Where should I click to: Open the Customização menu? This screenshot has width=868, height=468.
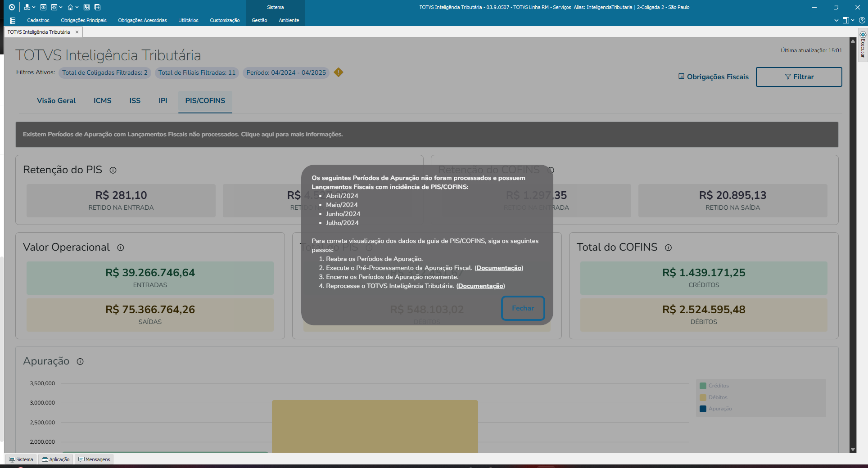pyautogui.click(x=225, y=20)
